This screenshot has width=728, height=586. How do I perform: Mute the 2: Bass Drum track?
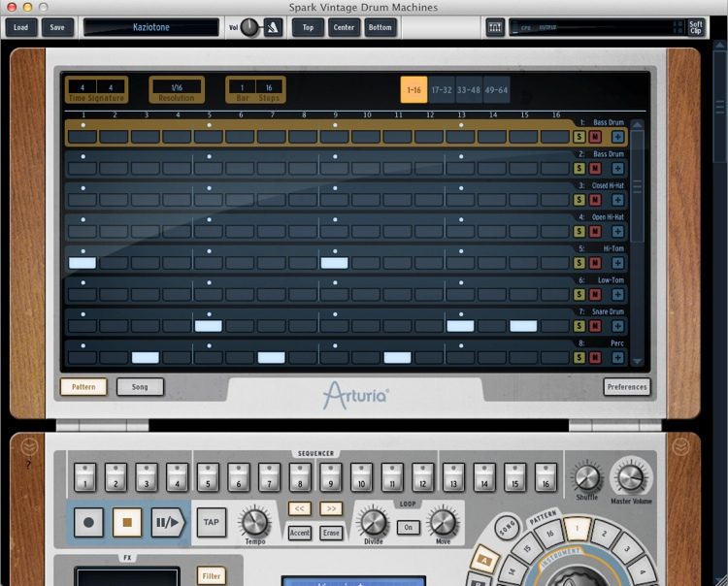[x=595, y=169]
